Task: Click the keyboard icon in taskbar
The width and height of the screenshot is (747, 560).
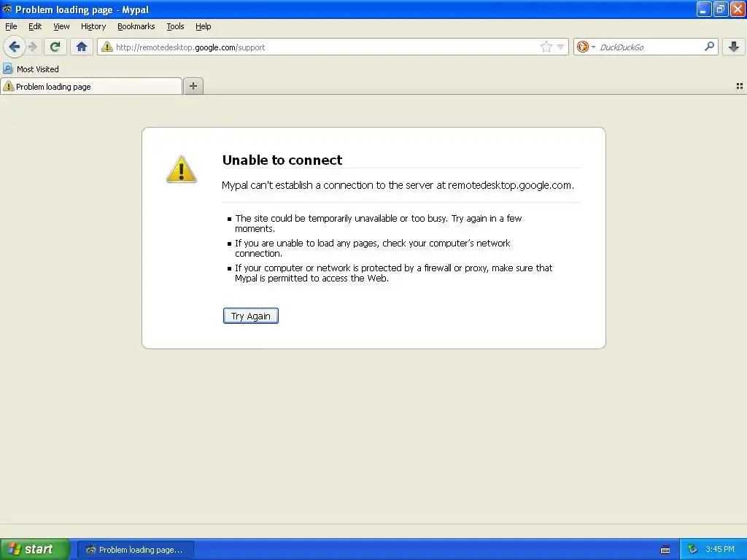Action: pos(665,550)
